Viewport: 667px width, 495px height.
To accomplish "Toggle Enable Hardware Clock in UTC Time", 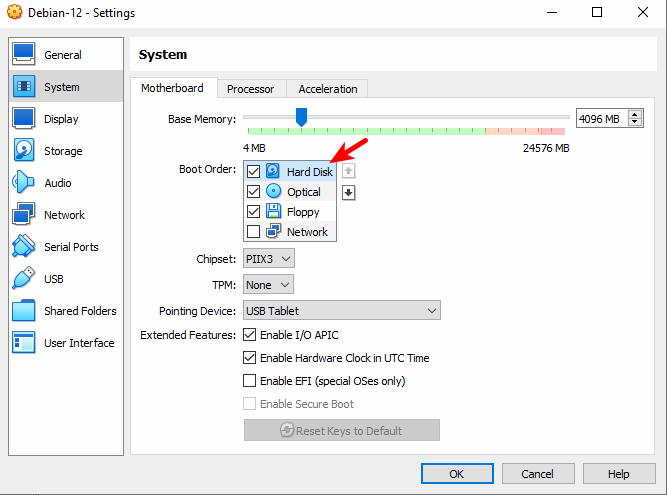I will [249, 358].
